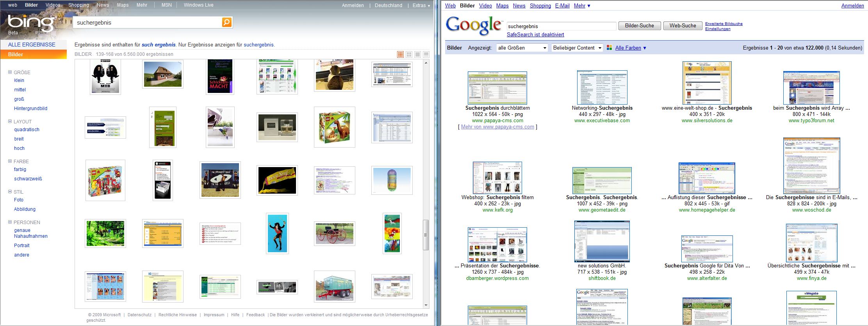Filter Bing style by 'Abbildung'
This screenshot has width=868, height=326.
[25, 209]
